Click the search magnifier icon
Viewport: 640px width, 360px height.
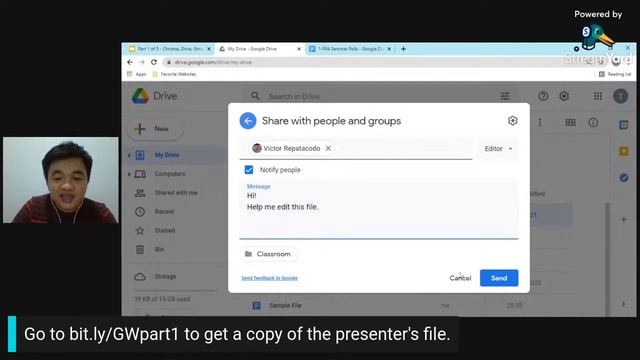[x=256, y=96]
